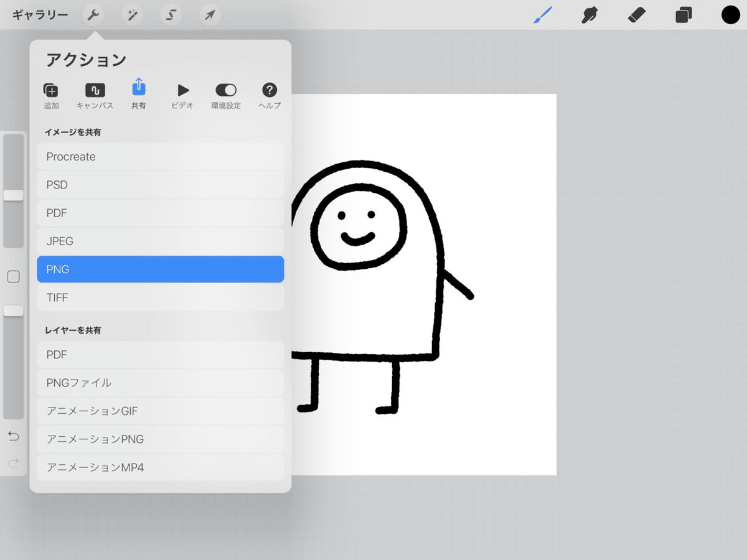Share image as PSD
The width and height of the screenshot is (747, 560).
161,185
